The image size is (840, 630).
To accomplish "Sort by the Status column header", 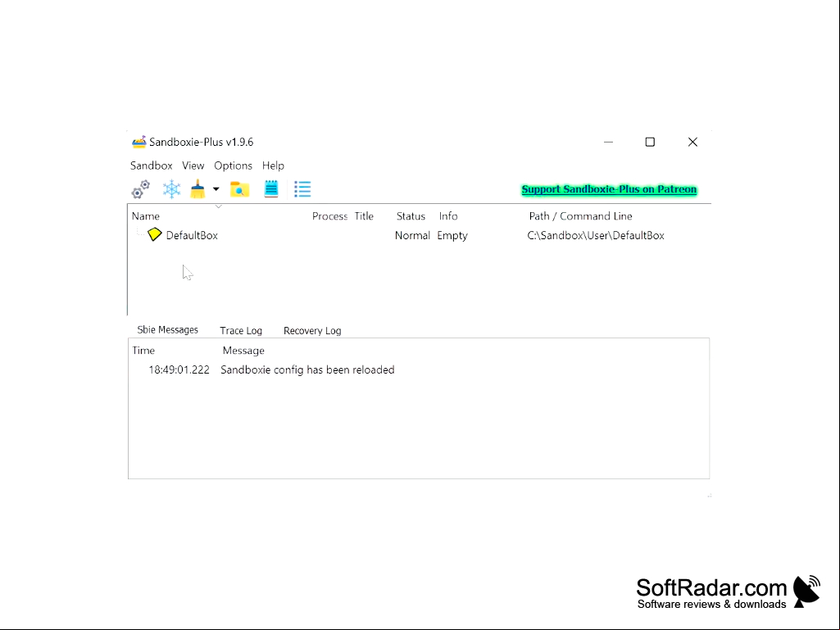I will pos(411,216).
